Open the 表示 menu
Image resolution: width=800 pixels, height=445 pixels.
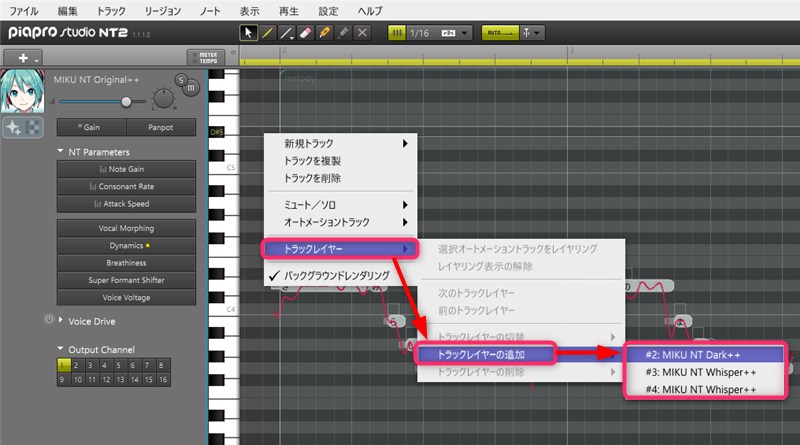[249, 11]
